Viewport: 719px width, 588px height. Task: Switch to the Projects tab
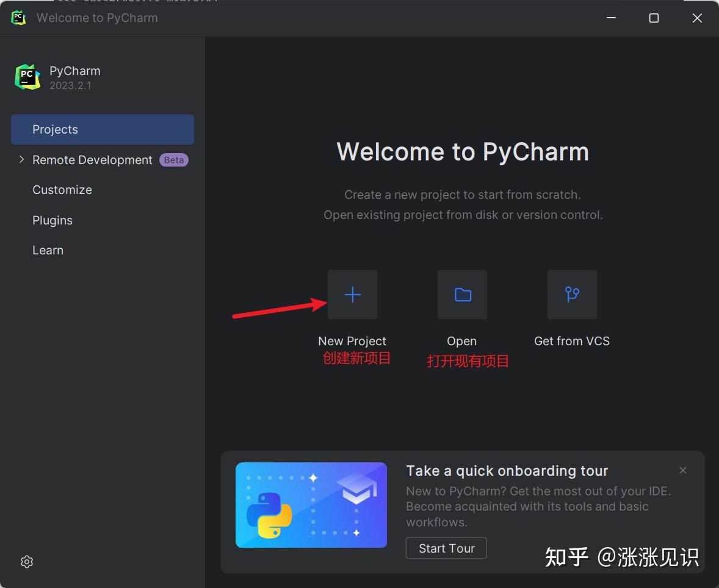(55, 129)
